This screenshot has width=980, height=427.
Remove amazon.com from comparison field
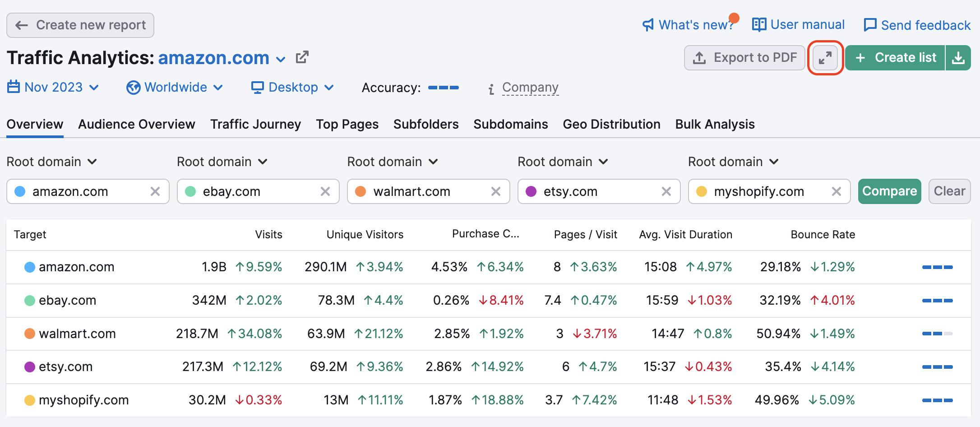coord(155,191)
